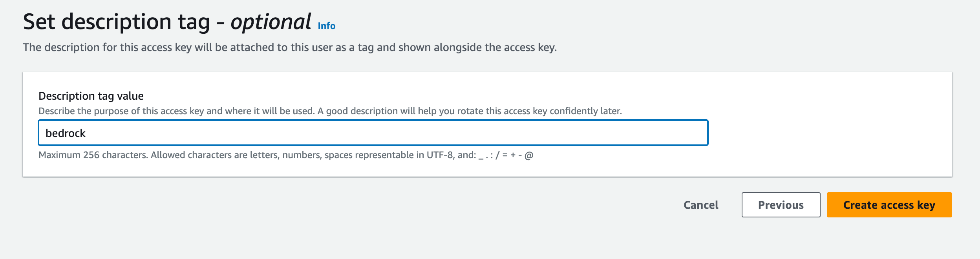The width and height of the screenshot is (980, 259).
Task: Cancel the access key creation
Action: point(701,205)
